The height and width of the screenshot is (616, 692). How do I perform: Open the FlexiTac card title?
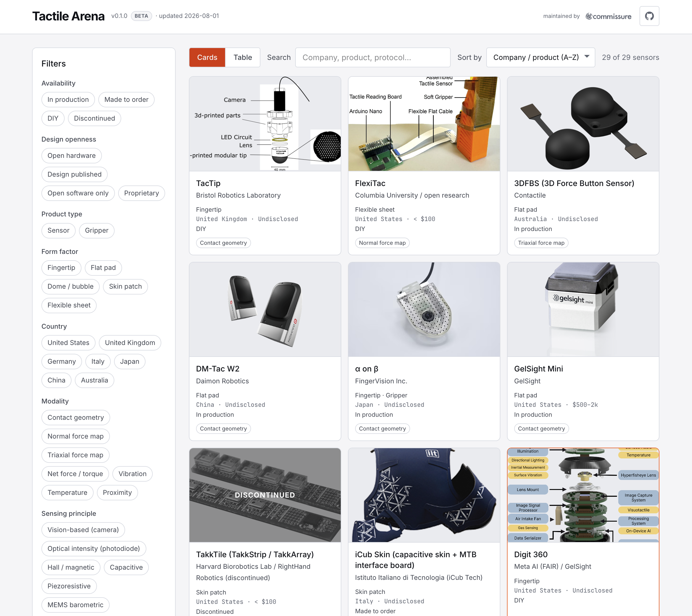pyautogui.click(x=370, y=184)
